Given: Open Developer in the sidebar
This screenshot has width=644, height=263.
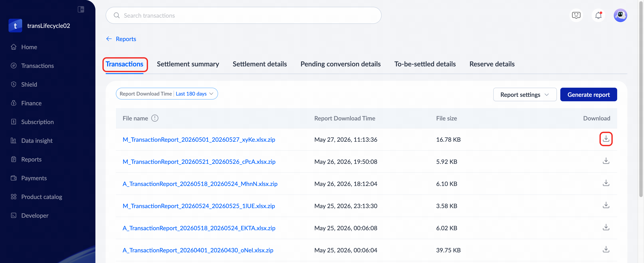Looking at the screenshot, I should click(x=35, y=216).
